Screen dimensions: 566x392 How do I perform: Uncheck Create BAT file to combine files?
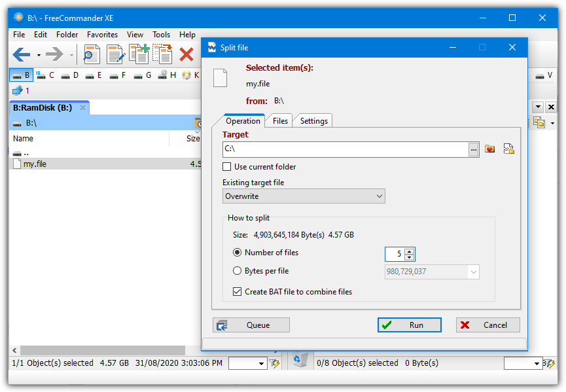[x=237, y=292]
